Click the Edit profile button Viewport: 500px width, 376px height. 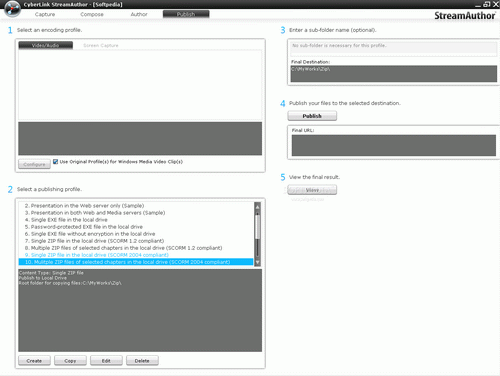tap(106, 361)
